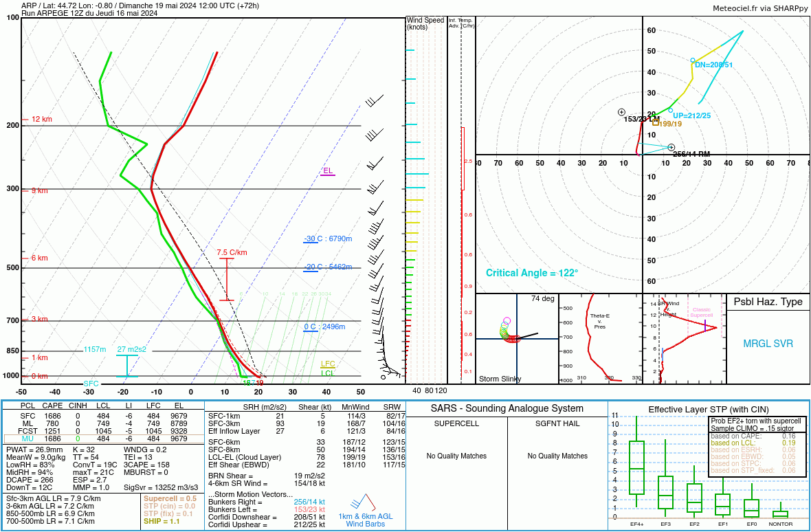Click the NONTOR box plot
Image resolution: width=811 pixels, height=532 pixels.
[781, 511]
